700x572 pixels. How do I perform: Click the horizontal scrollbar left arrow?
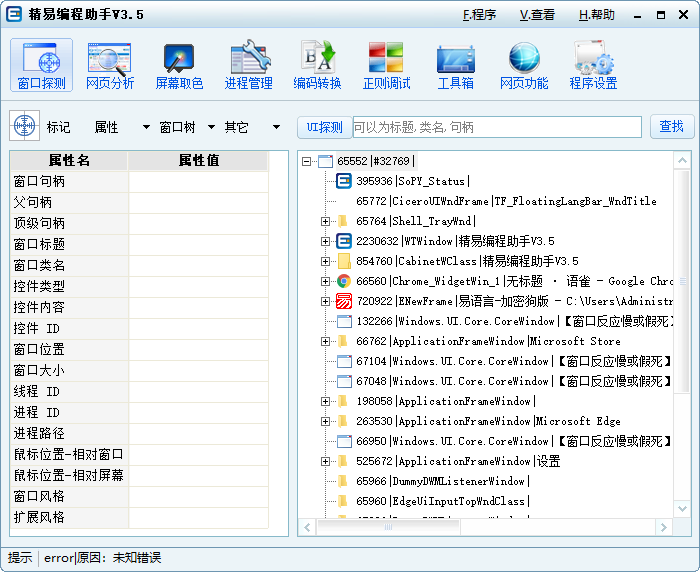[x=307, y=527]
